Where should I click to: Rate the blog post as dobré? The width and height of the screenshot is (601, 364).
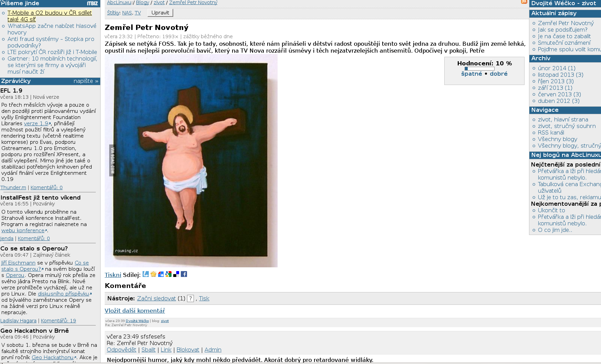click(x=499, y=74)
